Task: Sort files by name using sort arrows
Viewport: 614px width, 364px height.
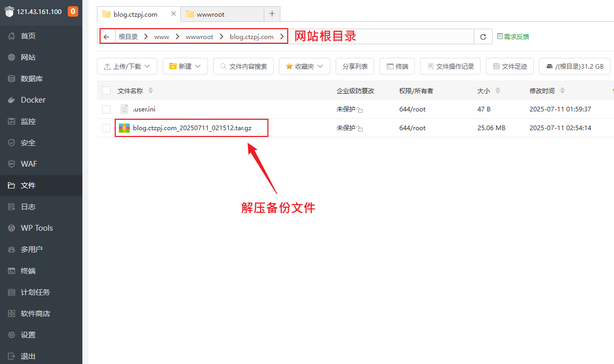Action: coord(151,91)
